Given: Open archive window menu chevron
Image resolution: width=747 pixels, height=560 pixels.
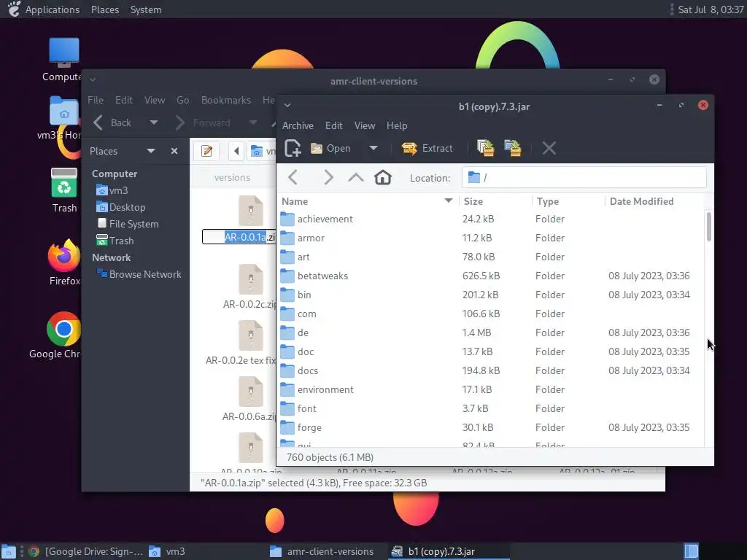Looking at the screenshot, I should coord(287,105).
